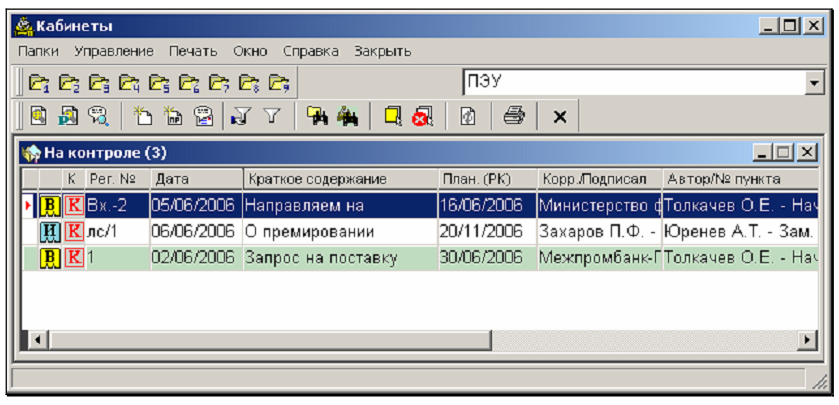Click the Краткое содержание column header
This screenshot has width=839, height=405.
coord(340,180)
